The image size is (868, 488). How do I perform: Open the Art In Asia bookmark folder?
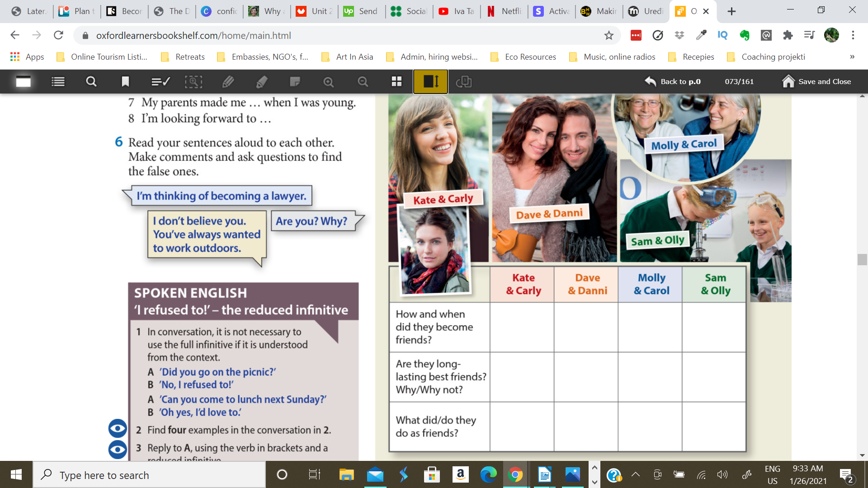tap(347, 57)
